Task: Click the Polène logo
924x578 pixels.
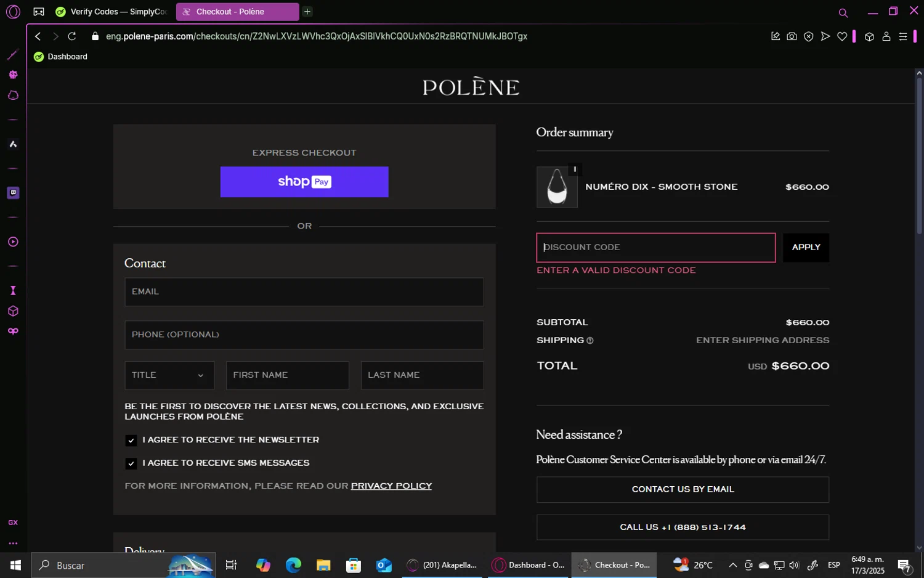Action: click(x=471, y=87)
